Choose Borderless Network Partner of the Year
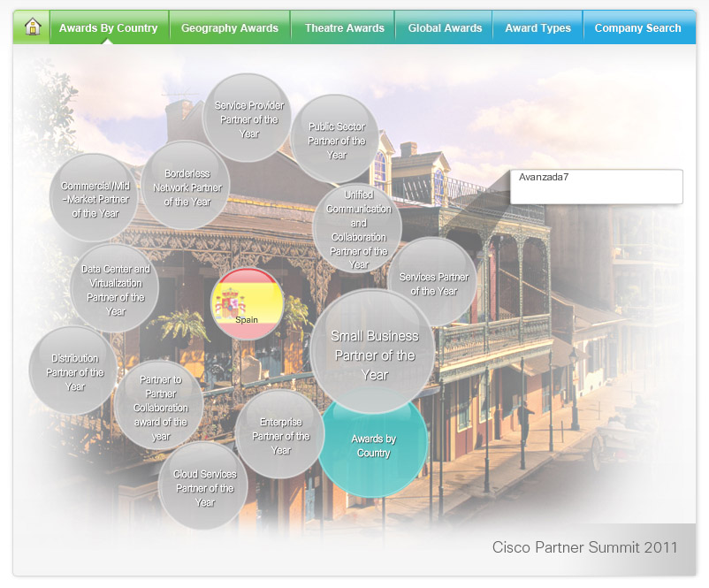 [x=187, y=187]
